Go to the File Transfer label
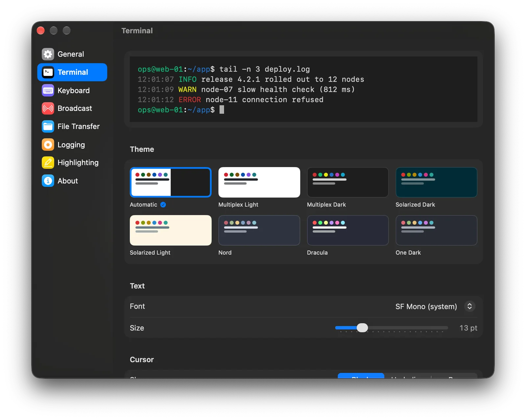This screenshot has height=420, width=526. tap(79, 126)
